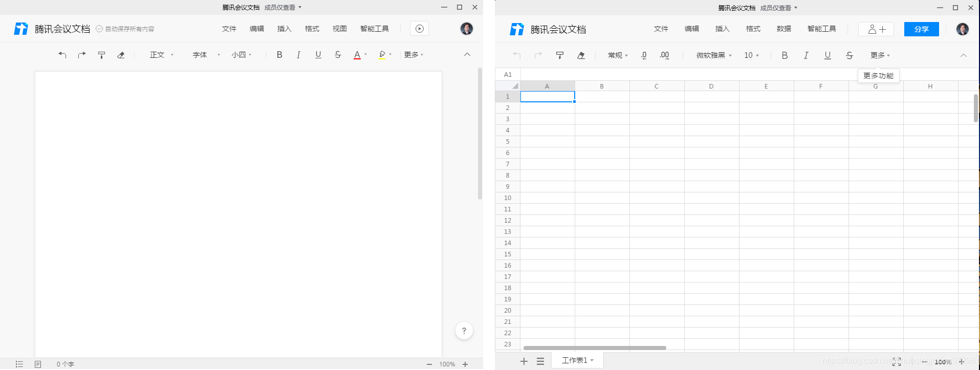Image resolution: width=980 pixels, height=370 pixels.
Task: Expand 更多 options in document toolbar
Action: pos(413,55)
